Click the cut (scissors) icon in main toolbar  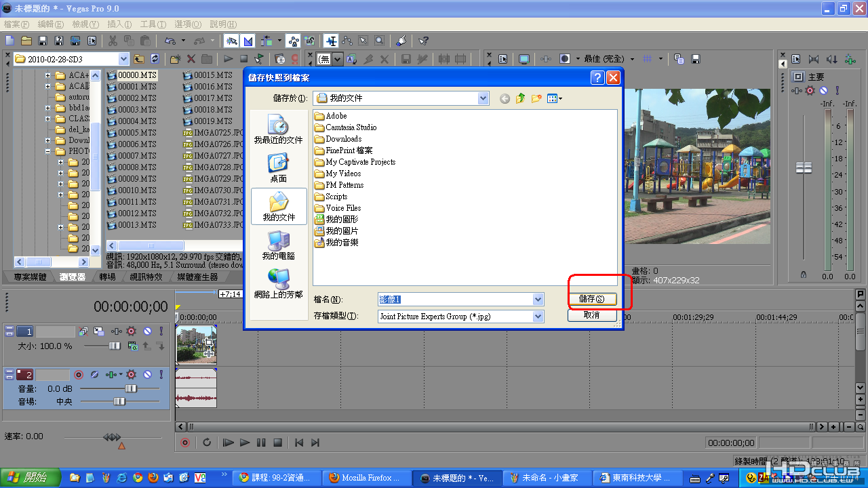point(113,41)
